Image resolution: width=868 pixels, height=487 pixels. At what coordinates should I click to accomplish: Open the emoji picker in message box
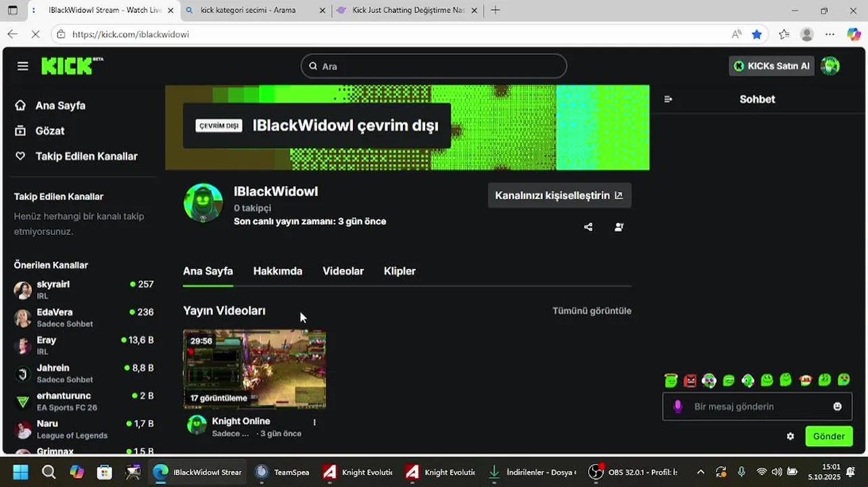tap(838, 407)
